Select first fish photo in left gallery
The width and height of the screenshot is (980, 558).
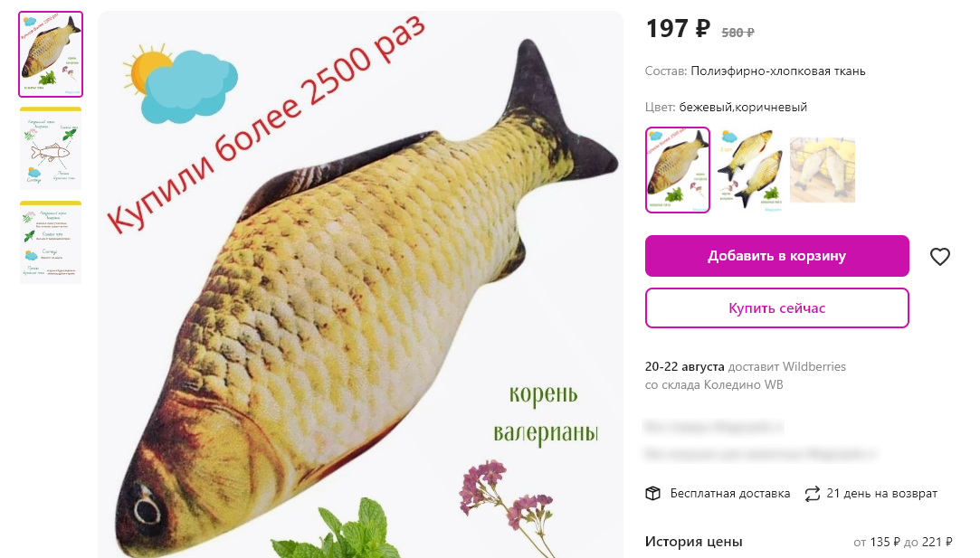[51, 54]
